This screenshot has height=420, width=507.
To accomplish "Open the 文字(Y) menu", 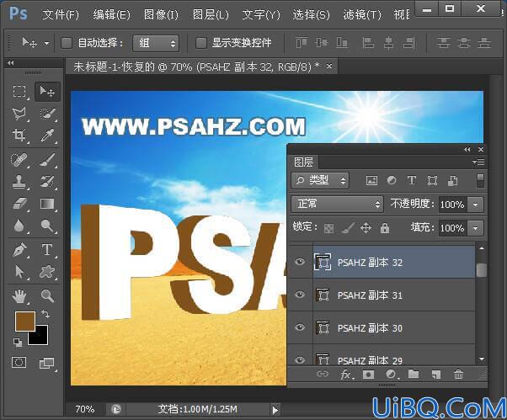I will (261, 14).
